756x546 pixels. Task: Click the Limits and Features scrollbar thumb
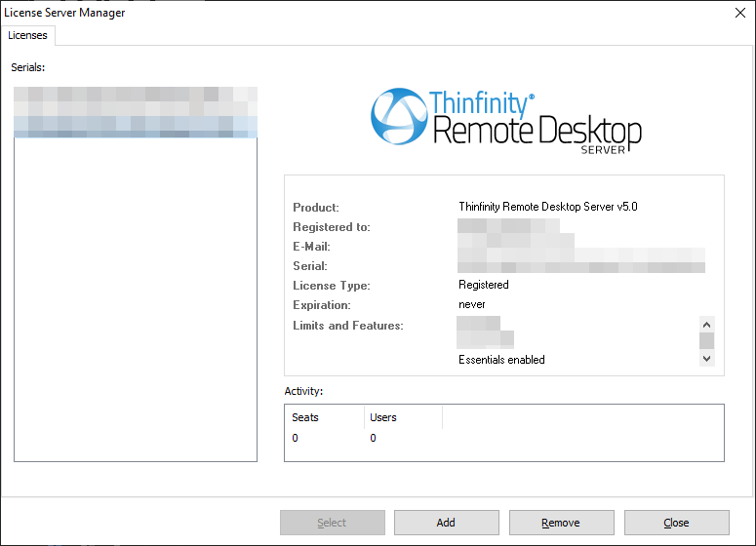point(706,340)
